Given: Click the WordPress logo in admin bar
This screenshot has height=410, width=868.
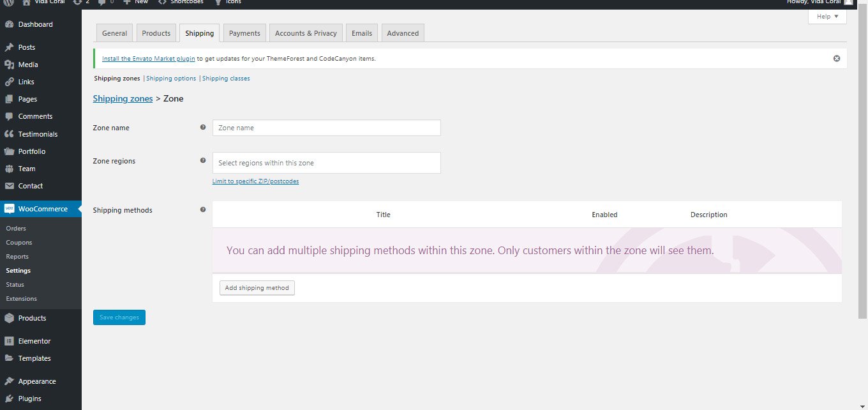Looking at the screenshot, I should tap(9, 2).
